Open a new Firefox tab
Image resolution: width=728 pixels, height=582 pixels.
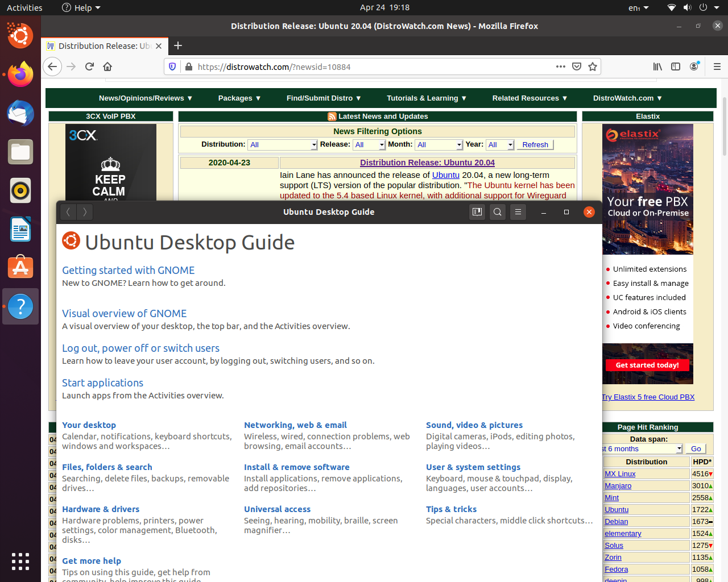click(x=178, y=45)
